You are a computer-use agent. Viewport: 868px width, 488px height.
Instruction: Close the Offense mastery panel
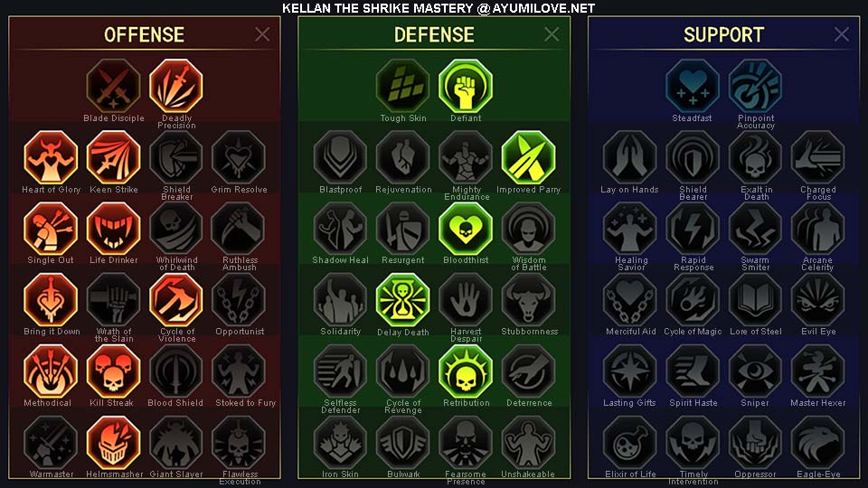pos(262,34)
